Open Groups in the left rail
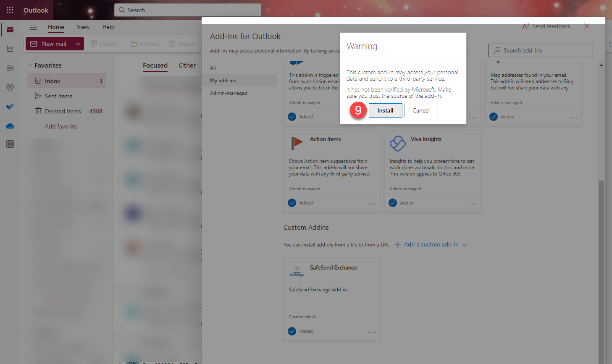 [10, 87]
